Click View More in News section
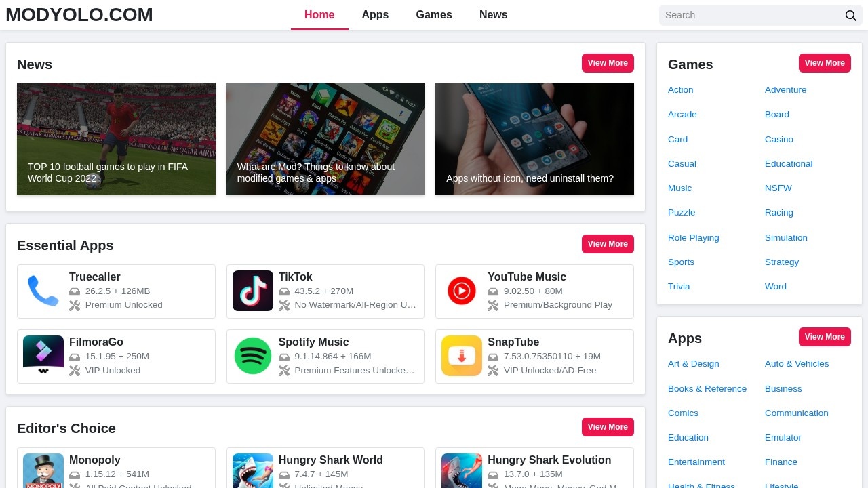Viewport: 868px width, 488px height. tap(608, 63)
